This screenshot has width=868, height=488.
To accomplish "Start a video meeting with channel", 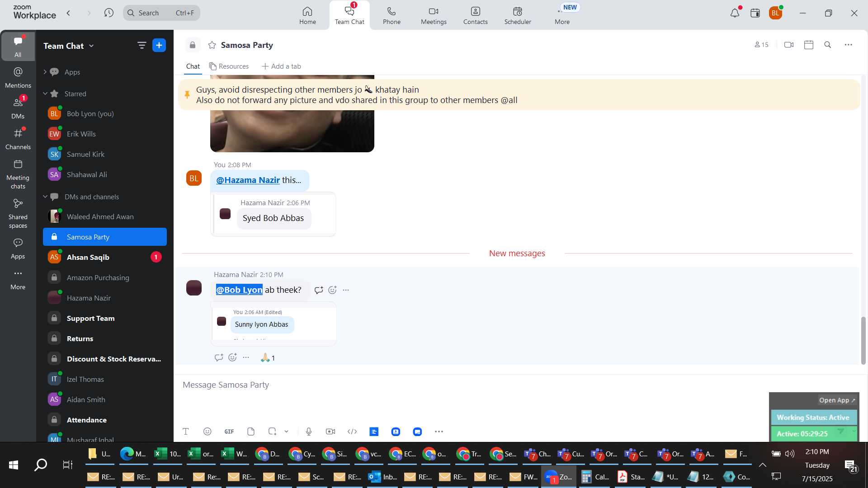I will [789, 45].
